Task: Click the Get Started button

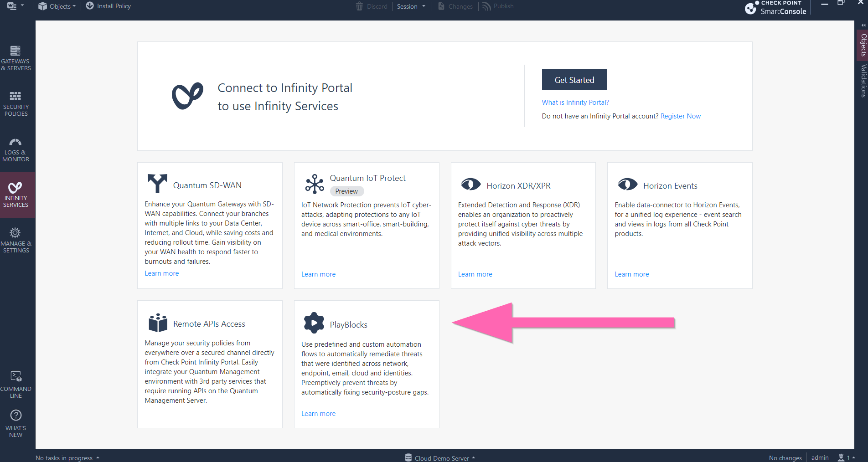Action: click(574, 79)
